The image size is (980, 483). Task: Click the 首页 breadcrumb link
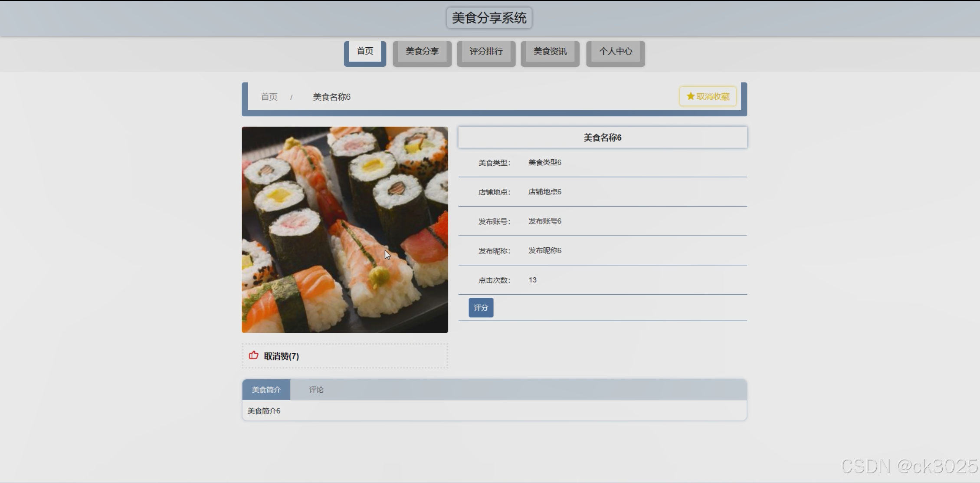(269, 97)
